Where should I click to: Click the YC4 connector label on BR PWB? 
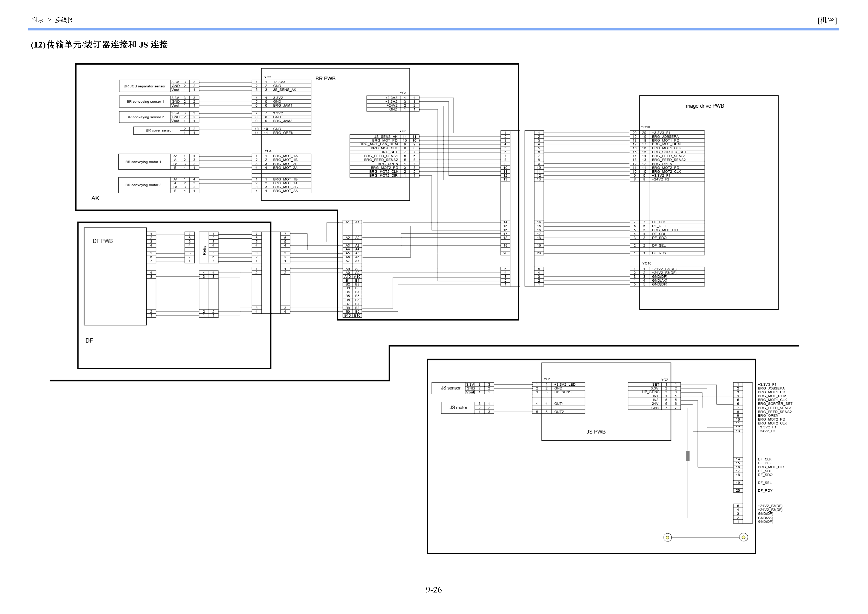pos(268,151)
